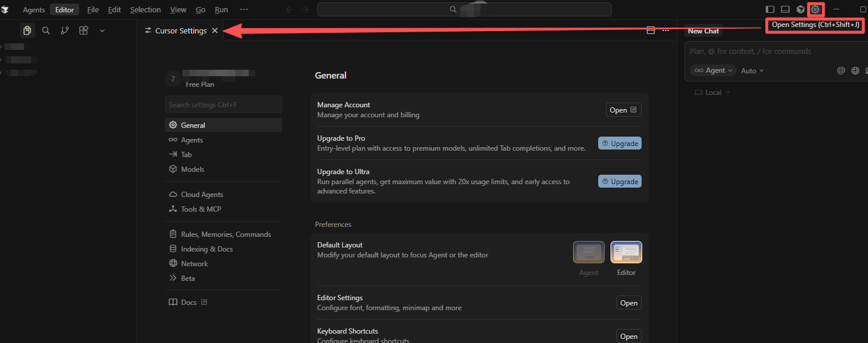Click the Cursor logo icon in title bar

click(x=5, y=9)
